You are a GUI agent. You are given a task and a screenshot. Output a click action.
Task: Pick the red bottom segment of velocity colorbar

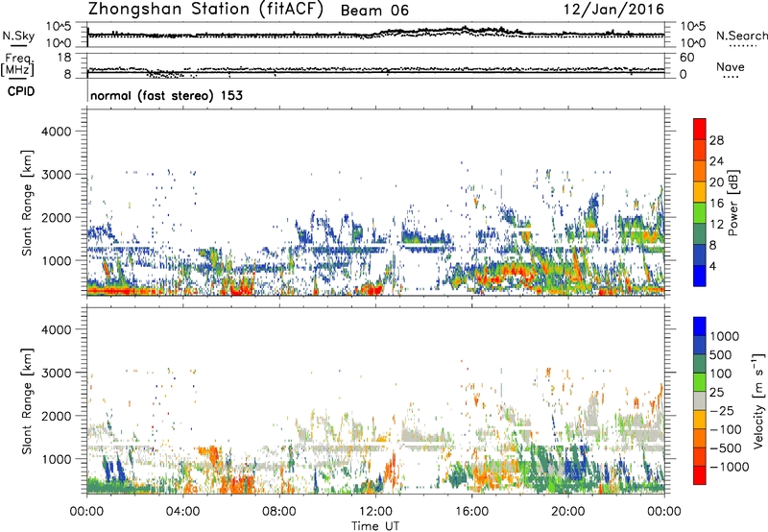click(700, 475)
